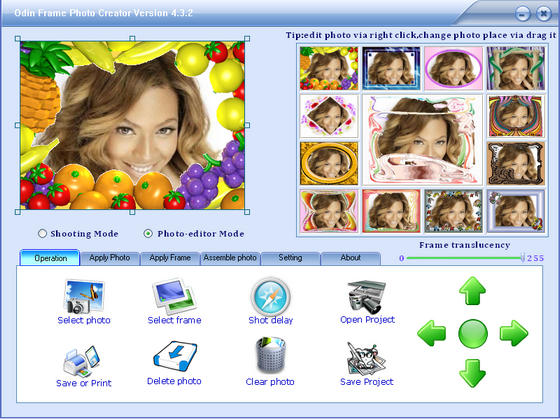The image size is (560, 420).
Task: Choose the pink oval frame thumbnail
Action: click(x=453, y=68)
